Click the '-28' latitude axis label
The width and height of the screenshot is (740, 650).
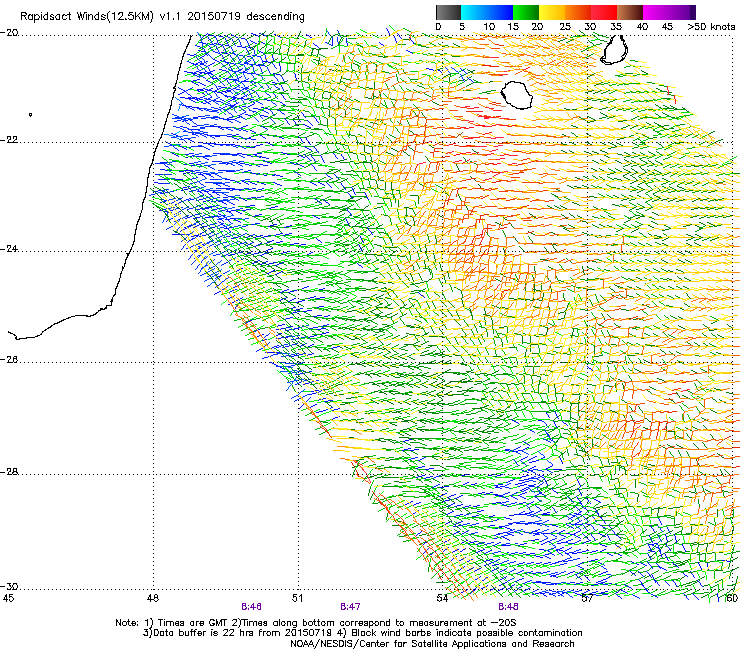tap(9, 472)
